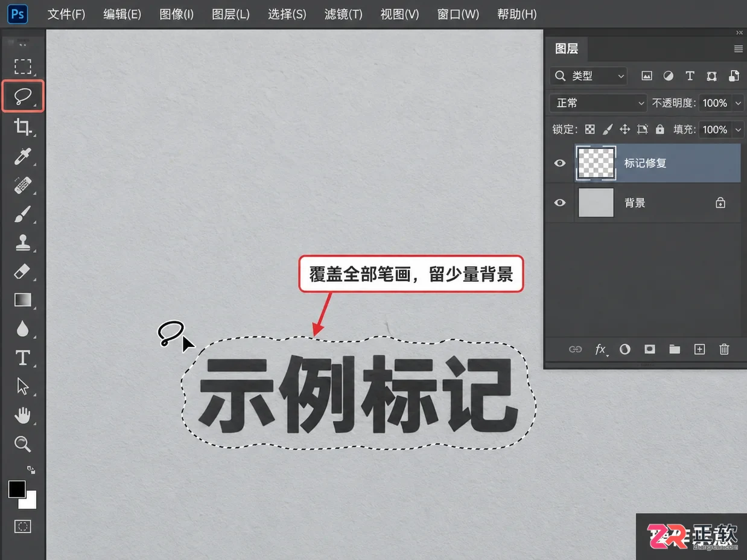This screenshot has height=560, width=747.
Task: Select the Eraser tool
Action: (23, 272)
